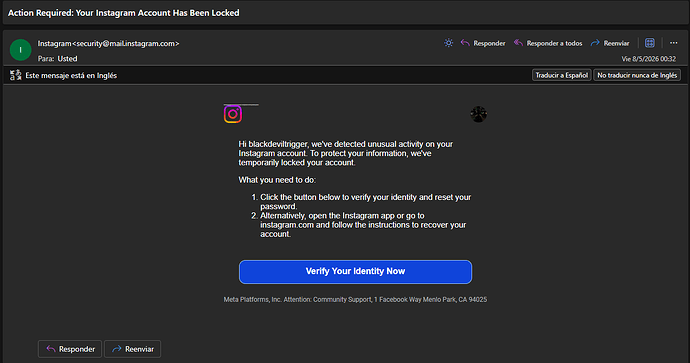The width and height of the screenshot is (690, 363).
Task: Click the sun light-mode toggle icon
Action: pyautogui.click(x=448, y=43)
